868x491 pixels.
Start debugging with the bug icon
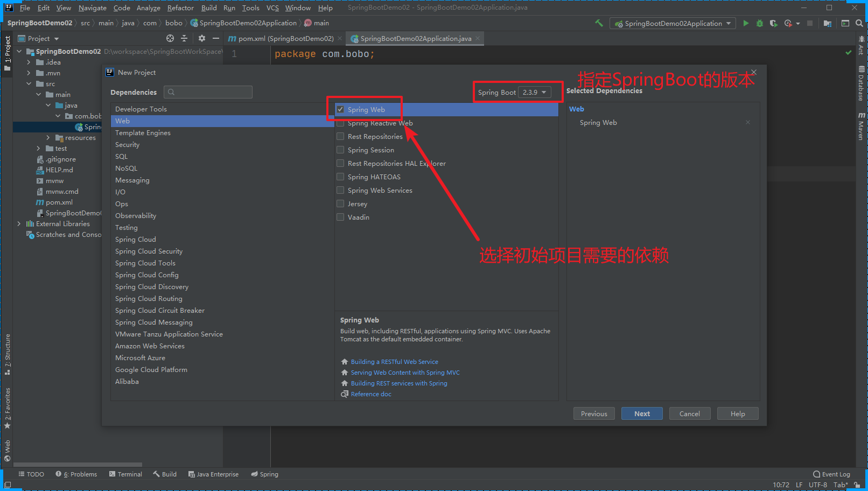click(760, 23)
